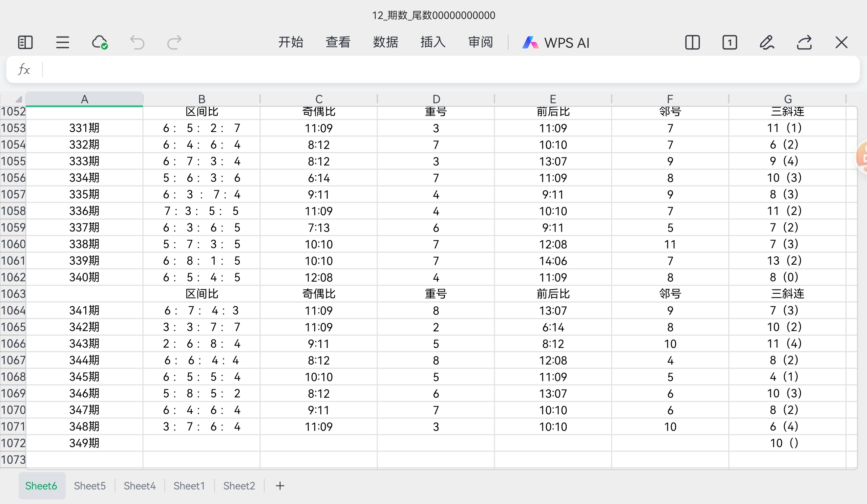The height and width of the screenshot is (504, 867).
Task: Open the hamburger menu icon
Action: tap(63, 43)
